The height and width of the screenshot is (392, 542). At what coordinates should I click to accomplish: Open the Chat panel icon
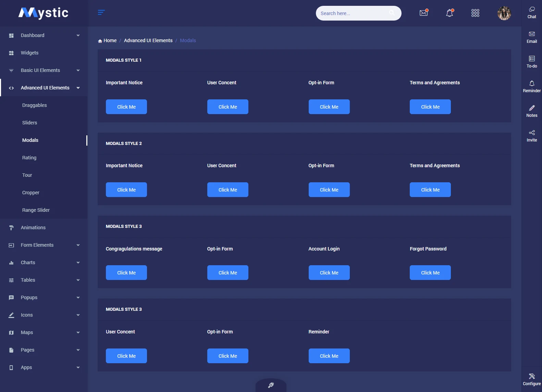point(532,10)
